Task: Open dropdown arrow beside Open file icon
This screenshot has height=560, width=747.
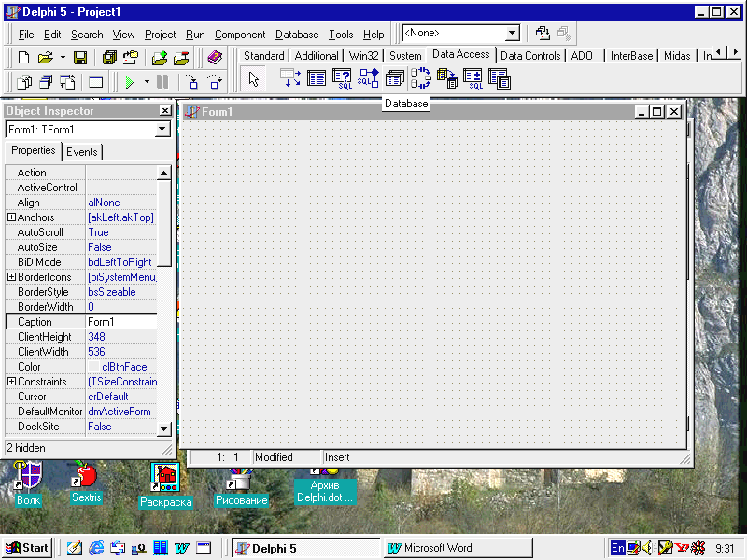Action: click(63, 58)
